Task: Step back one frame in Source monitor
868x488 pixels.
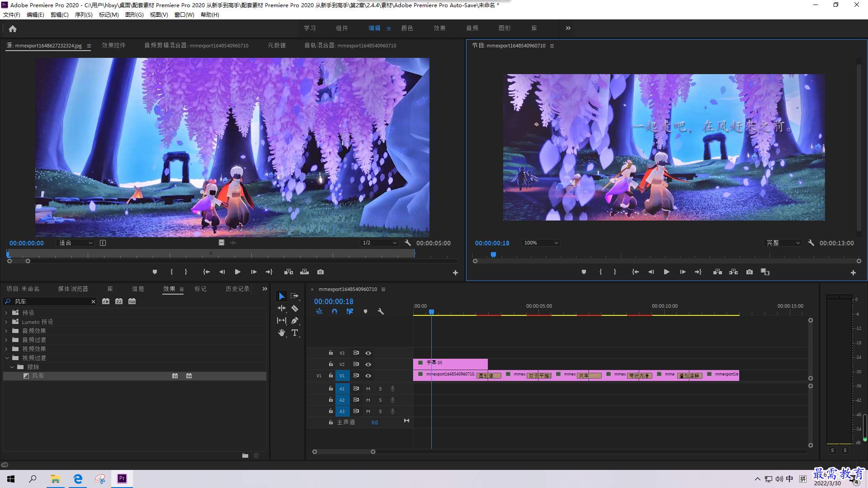Action: 222,272
